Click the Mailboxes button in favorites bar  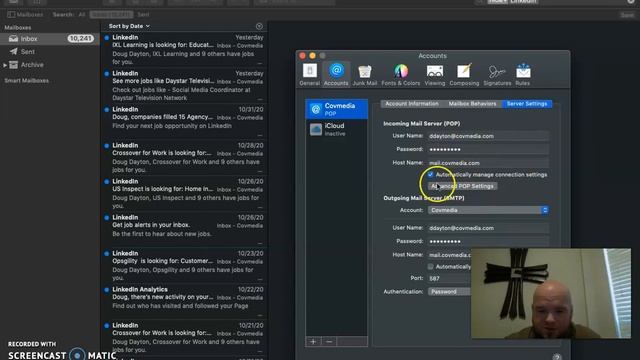pos(25,14)
